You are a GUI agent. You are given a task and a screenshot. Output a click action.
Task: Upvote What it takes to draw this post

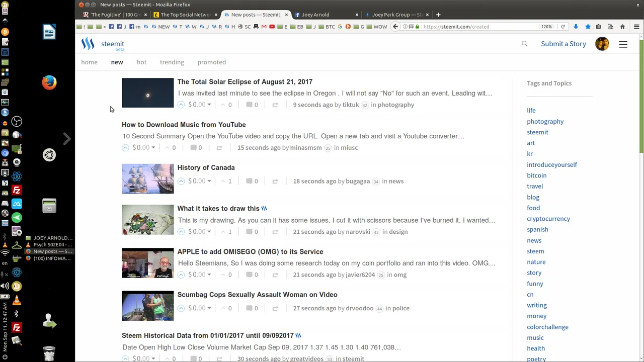click(181, 232)
